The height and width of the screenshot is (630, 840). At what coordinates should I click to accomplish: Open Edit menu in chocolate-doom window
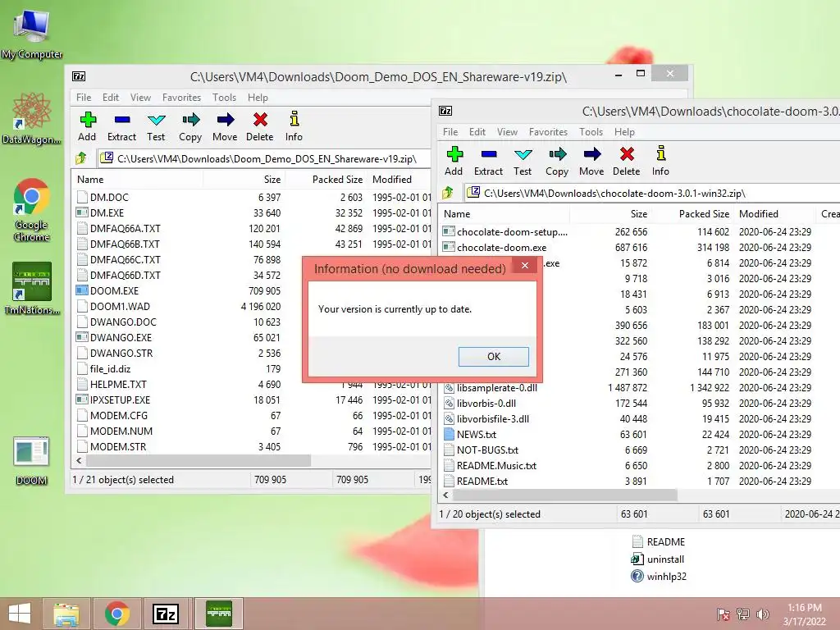pos(477,132)
